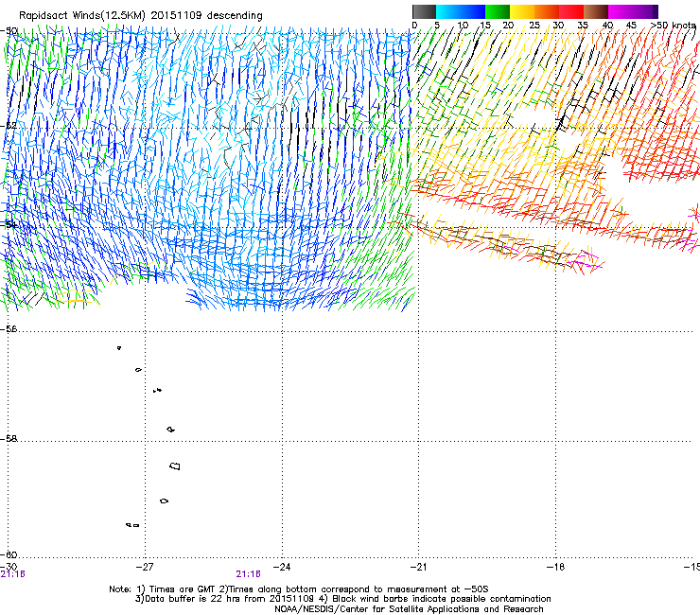Click the red 30-35 knots legend color
This screenshot has width=700, height=615.
[571, 11]
